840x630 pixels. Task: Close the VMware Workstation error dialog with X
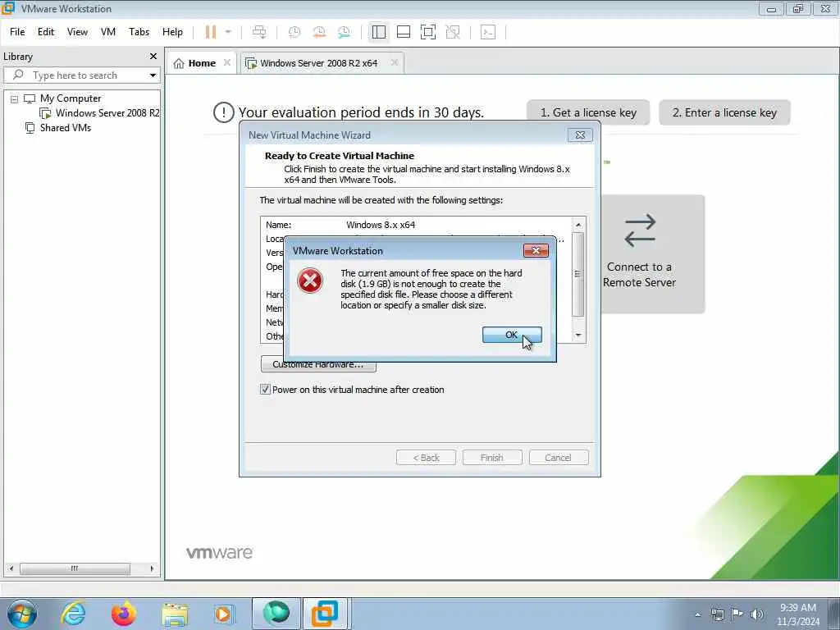[x=535, y=251]
